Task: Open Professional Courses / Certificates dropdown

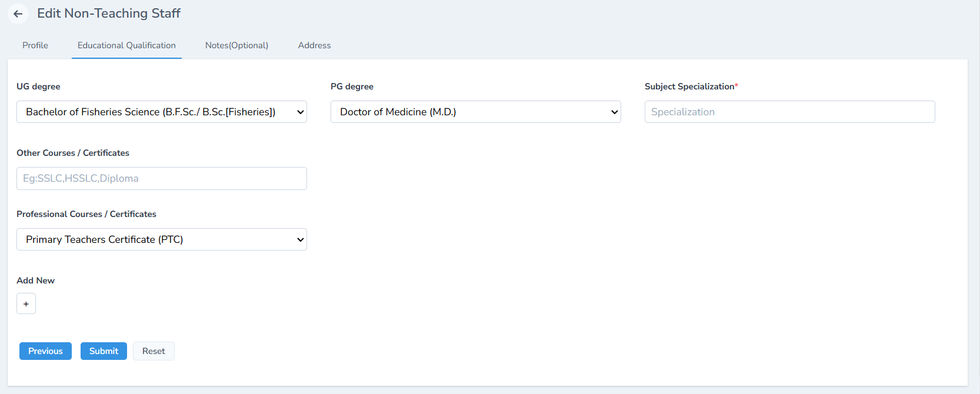Action: point(162,239)
